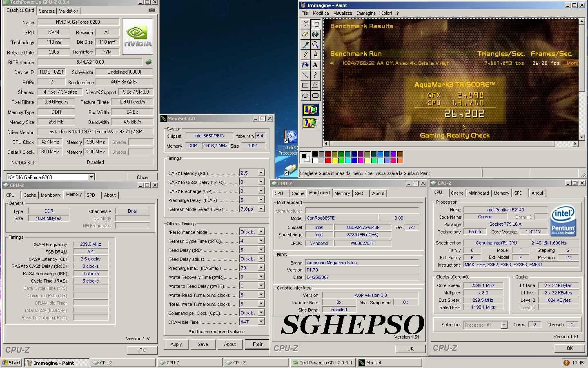588x368 pixels.
Task: Click the BIOS Version field in GPU-Z
Action: (90, 62)
